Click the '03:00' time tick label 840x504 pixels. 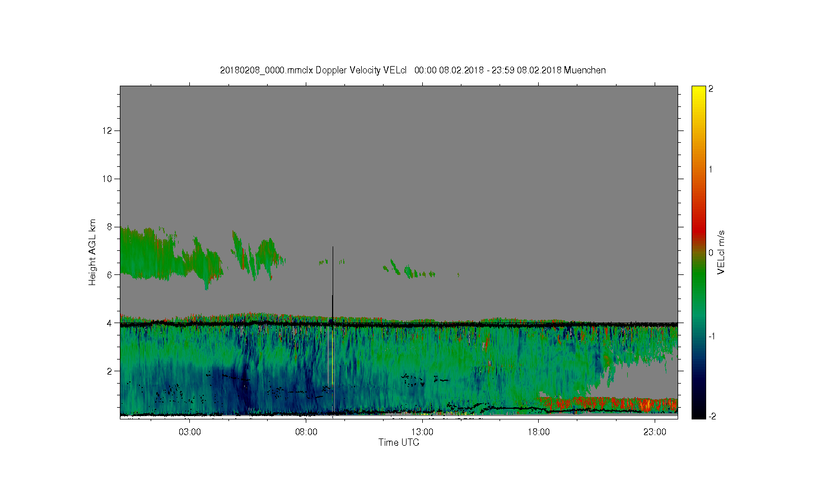[x=190, y=432]
